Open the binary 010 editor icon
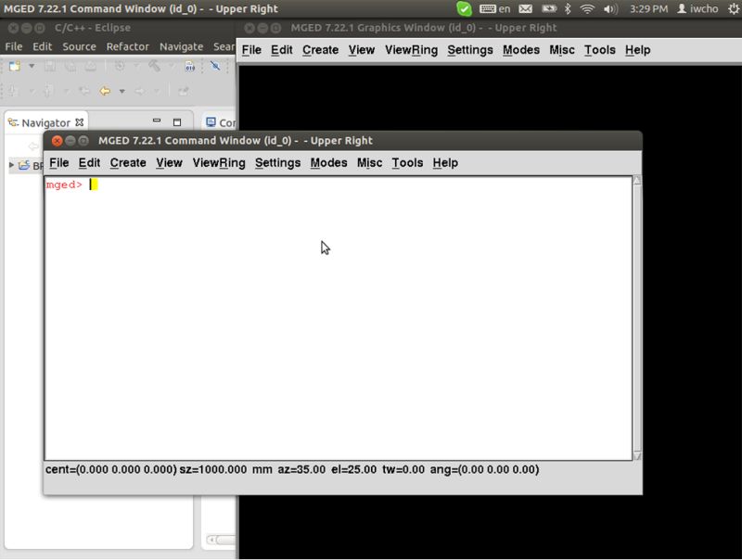The image size is (742, 560). [x=190, y=65]
